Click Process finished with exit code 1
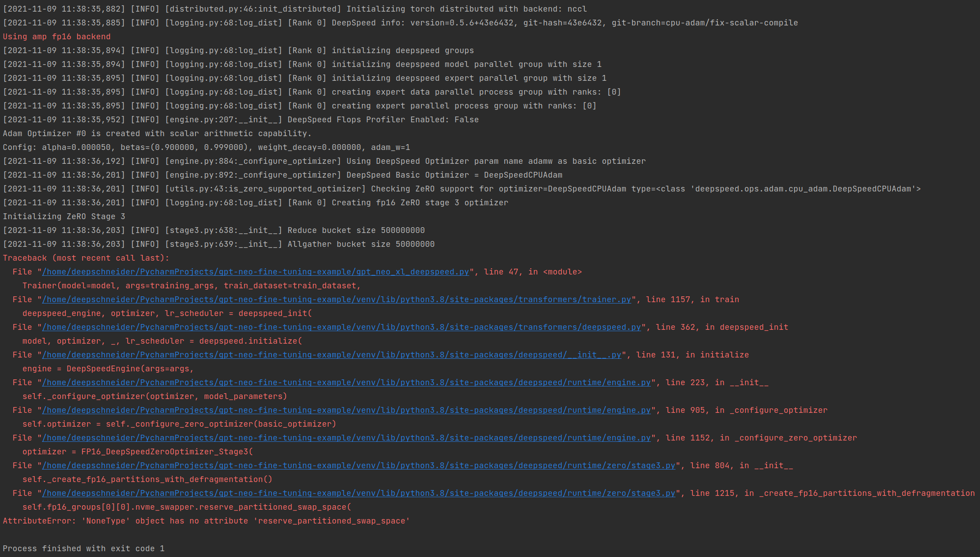Viewport: 980px width, 557px height. tap(83, 548)
